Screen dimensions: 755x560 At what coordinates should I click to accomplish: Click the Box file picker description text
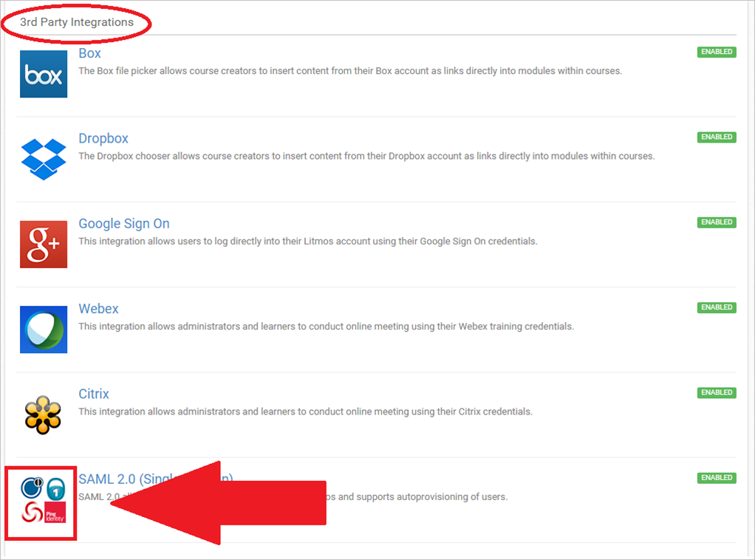coord(350,71)
